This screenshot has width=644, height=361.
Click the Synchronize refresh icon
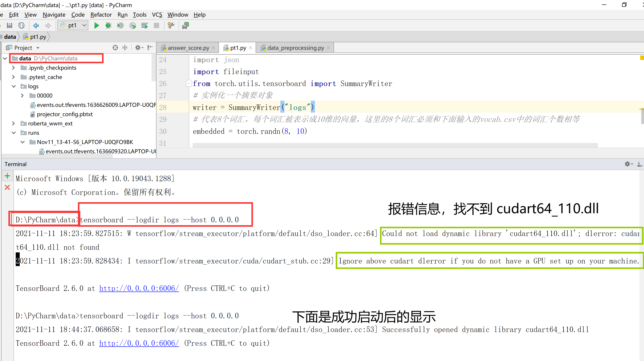click(x=21, y=25)
